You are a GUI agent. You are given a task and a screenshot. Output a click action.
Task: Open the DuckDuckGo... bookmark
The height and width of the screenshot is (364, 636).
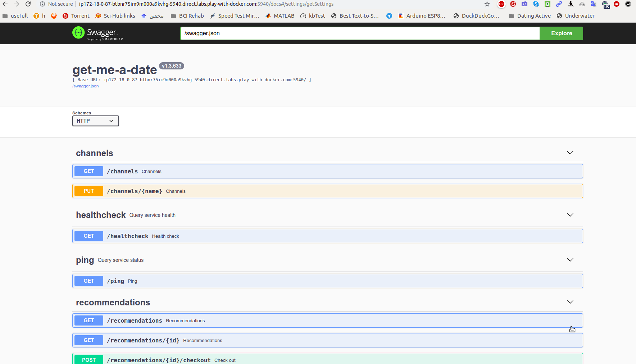coord(476,16)
